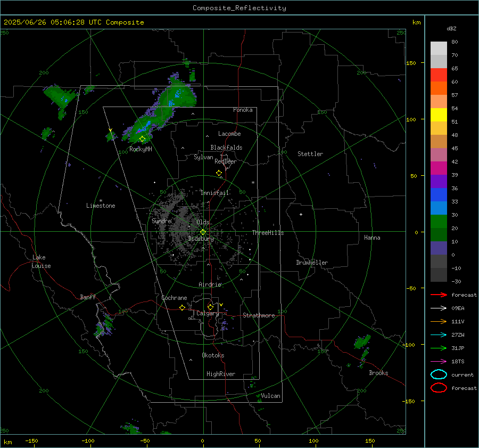Click the 39 dBZ magenta swatch
The image size is (479, 448).
tap(439, 168)
